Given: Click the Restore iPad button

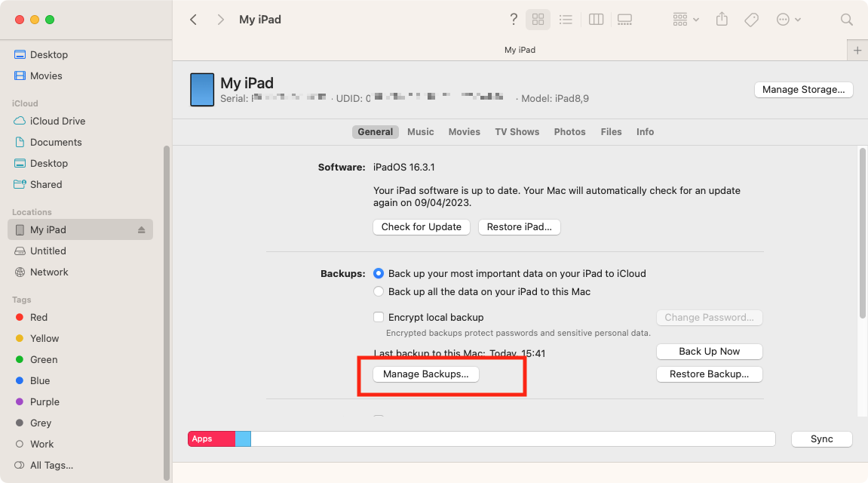Looking at the screenshot, I should click(520, 227).
